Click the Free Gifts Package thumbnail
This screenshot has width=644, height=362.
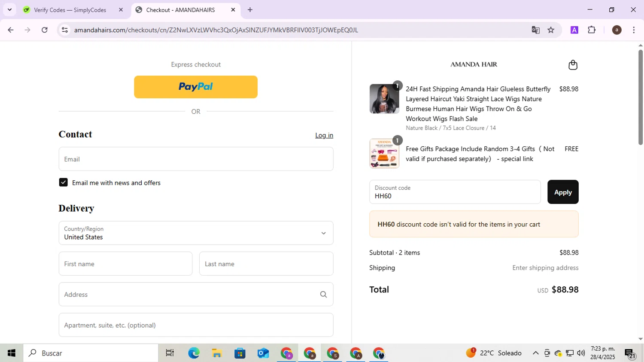coord(384,153)
